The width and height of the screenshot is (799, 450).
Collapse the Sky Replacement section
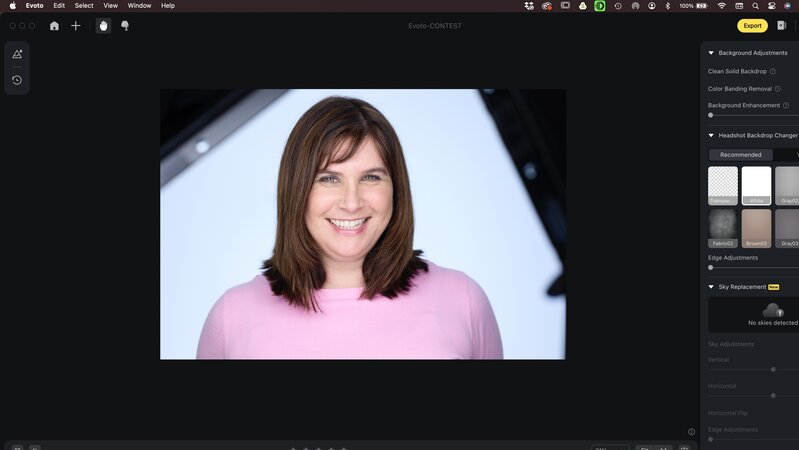[711, 287]
